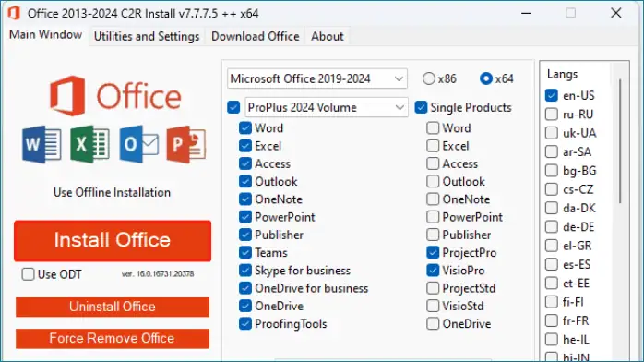644x362 pixels.
Task: Open the About tab
Action: [327, 37]
